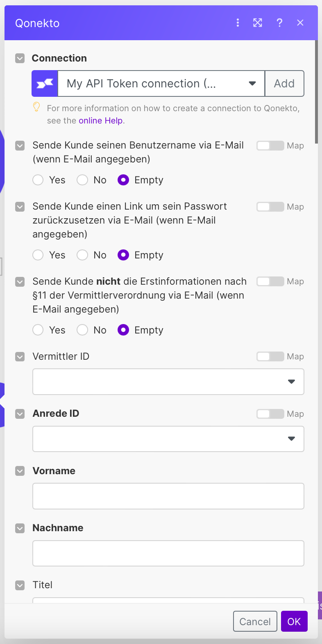Screen dimensions: 322x644
Task: Collapse the Titel field chevron
Action: click(x=20, y=585)
